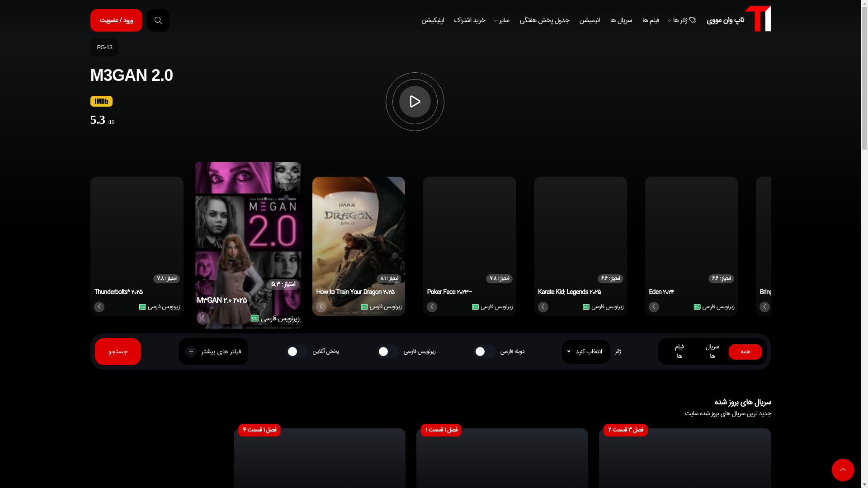Open the genre selection dropdown
Screen dimensions: 868x488
pos(586,352)
